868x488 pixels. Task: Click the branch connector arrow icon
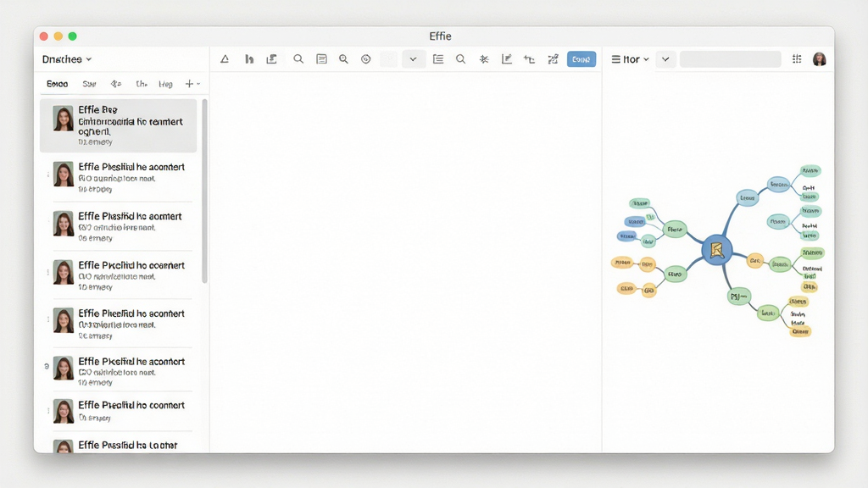[x=530, y=59]
